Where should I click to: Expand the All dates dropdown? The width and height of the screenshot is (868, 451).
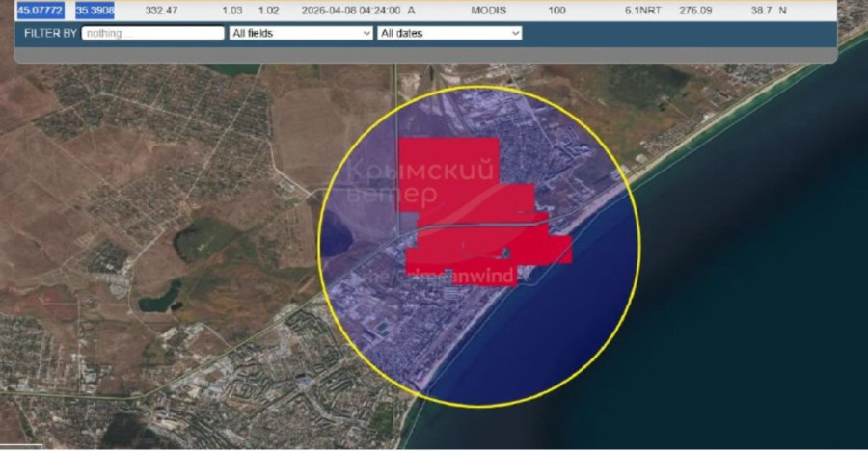click(x=448, y=33)
